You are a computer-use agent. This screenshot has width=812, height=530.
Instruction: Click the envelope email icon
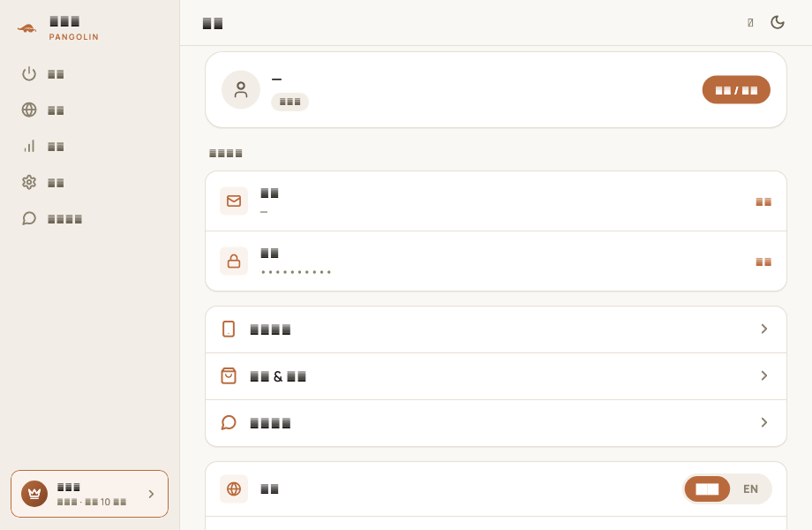point(234,201)
